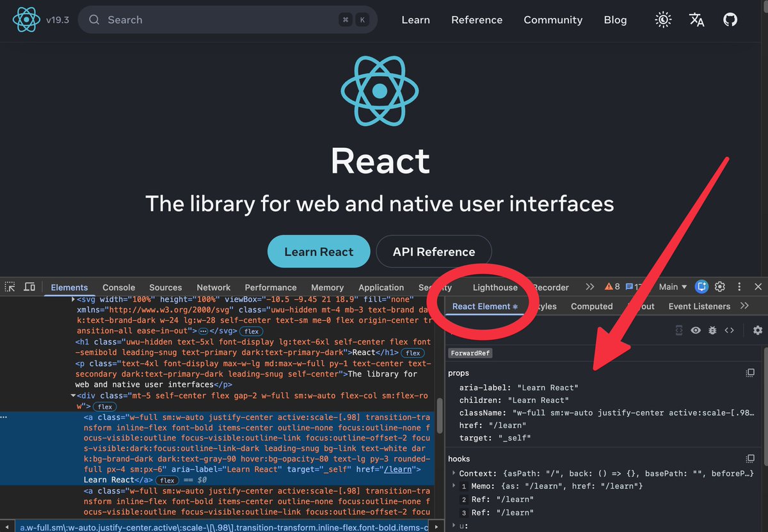Screen dimensions: 768x532
Task: Click the breadcrumb left arrow at bottom
Action: (x=6, y=527)
